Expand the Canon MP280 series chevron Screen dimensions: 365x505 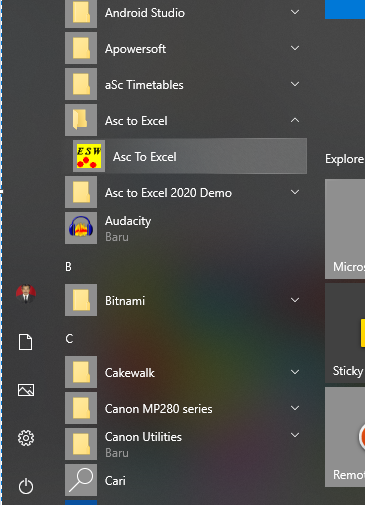tap(295, 408)
